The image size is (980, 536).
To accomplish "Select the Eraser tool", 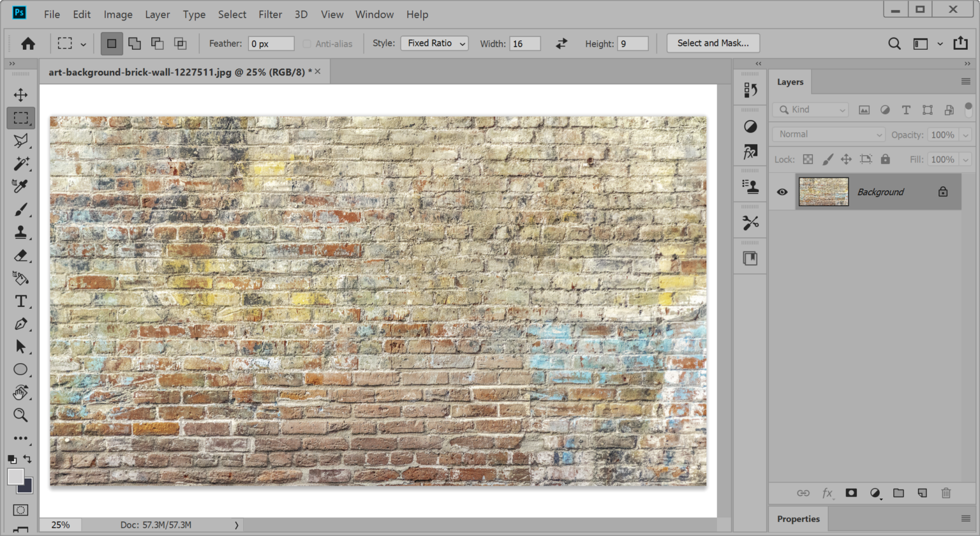I will point(20,255).
